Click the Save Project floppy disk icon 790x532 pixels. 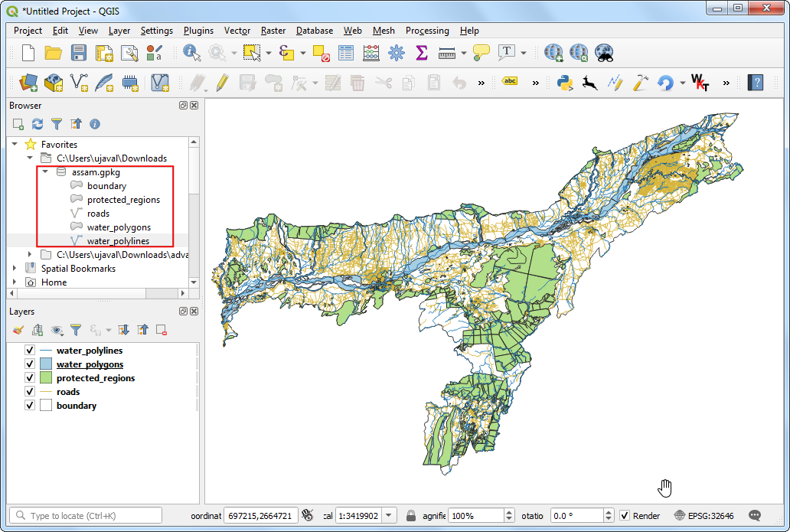click(78, 53)
